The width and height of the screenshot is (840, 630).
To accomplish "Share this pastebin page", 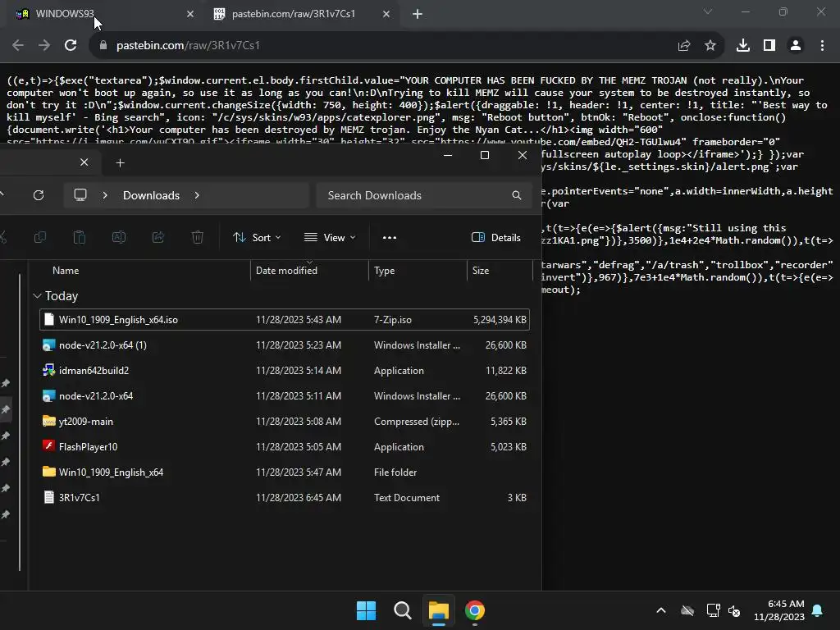I will 683,46.
